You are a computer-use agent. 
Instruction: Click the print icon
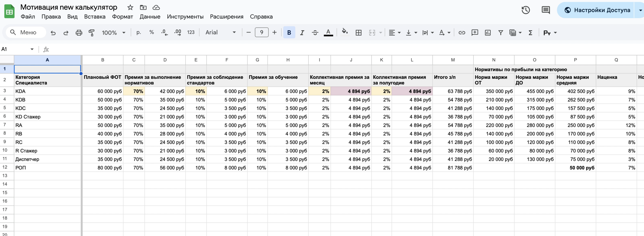tap(79, 33)
